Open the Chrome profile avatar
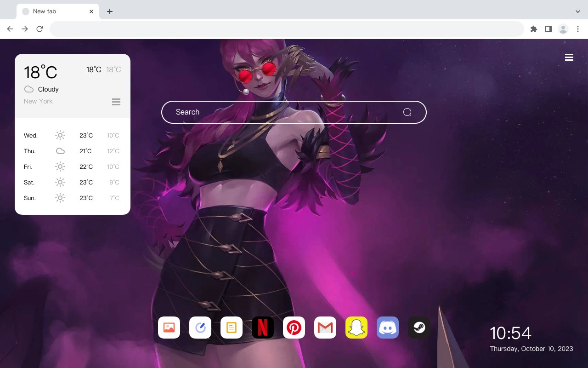The image size is (588, 368). (563, 29)
